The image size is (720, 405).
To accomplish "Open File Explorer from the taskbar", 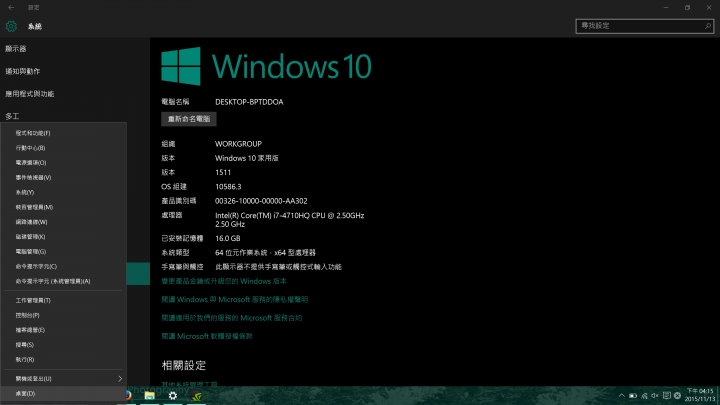I will (150, 395).
